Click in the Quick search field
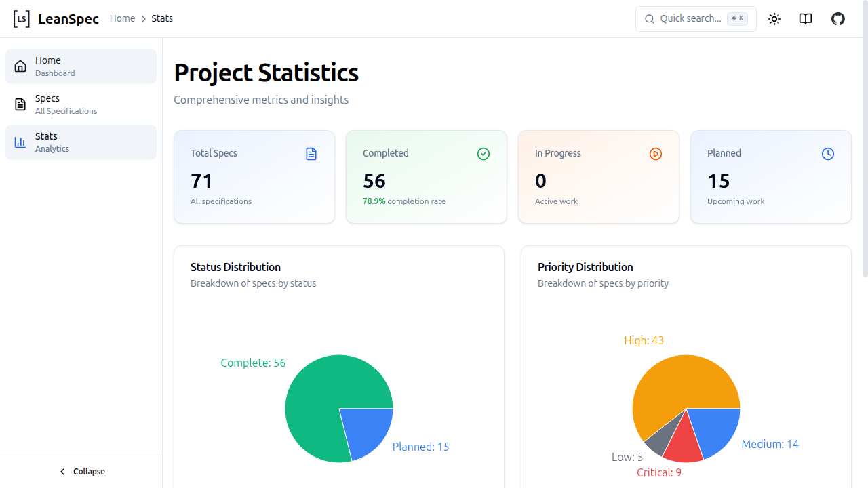This screenshot has height=488, width=868. (690, 19)
